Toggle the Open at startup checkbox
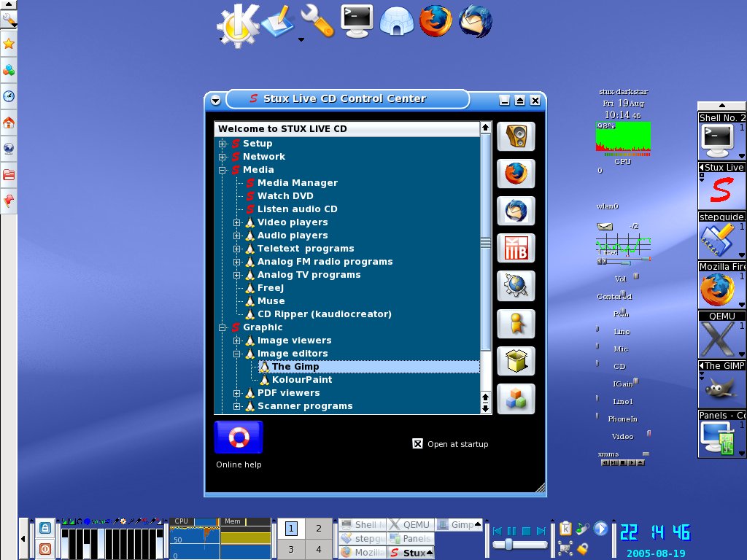Screen dimensions: 747x560 tap(417, 444)
